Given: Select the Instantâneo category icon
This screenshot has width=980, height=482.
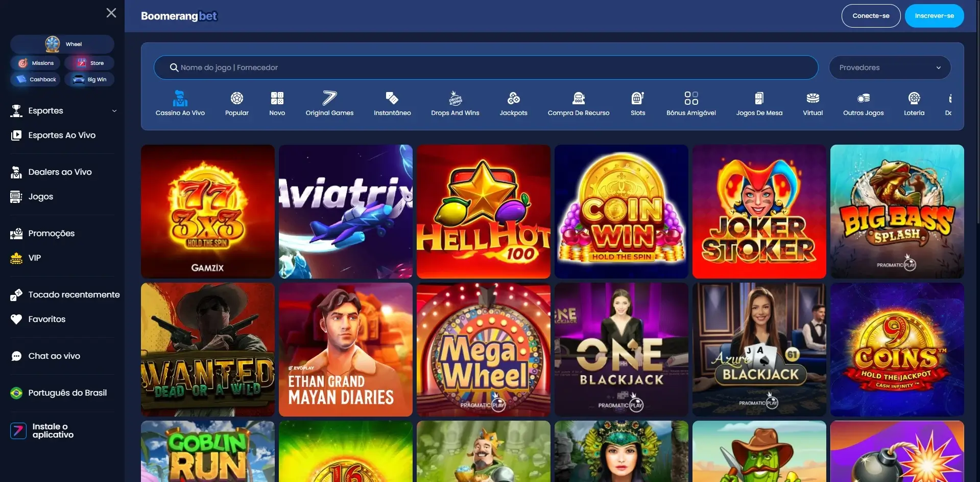Looking at the screenshot, I should tap(392, 99).
